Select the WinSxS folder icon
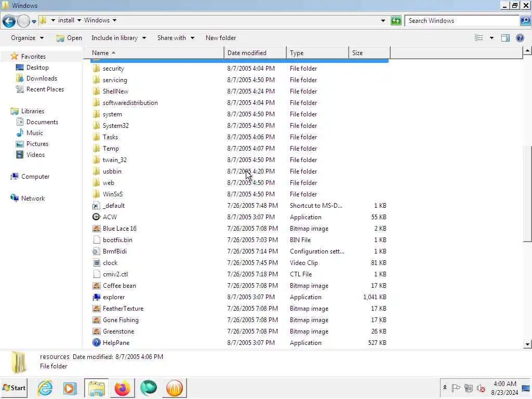Screen dimensions: 532x399 click(96, 194)
